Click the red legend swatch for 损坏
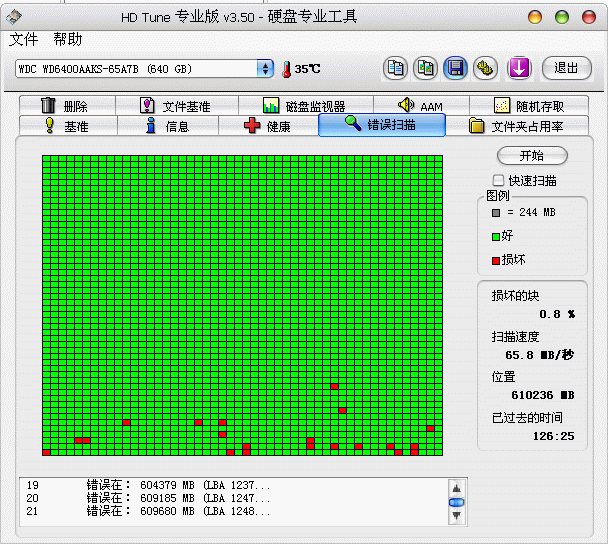Image resolution: width=608 pixels, height=544 pixels. click(x=496, y=261)
